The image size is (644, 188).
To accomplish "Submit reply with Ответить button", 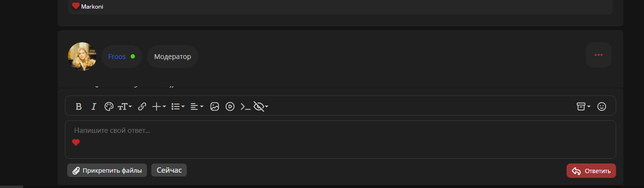I will (591, 171).
